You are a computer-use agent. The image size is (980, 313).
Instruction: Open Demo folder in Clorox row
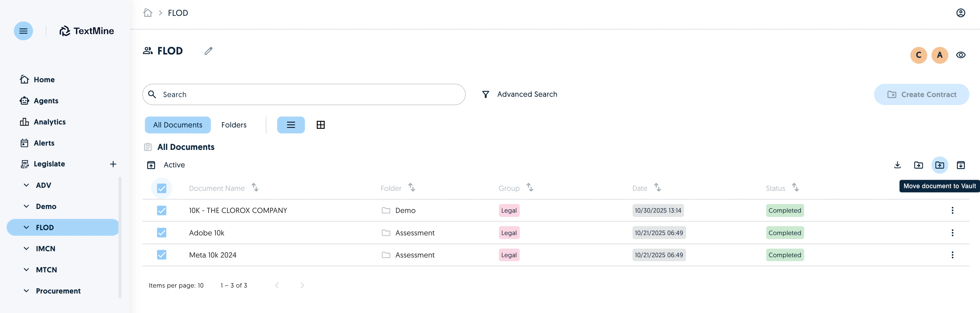point(399,211)
